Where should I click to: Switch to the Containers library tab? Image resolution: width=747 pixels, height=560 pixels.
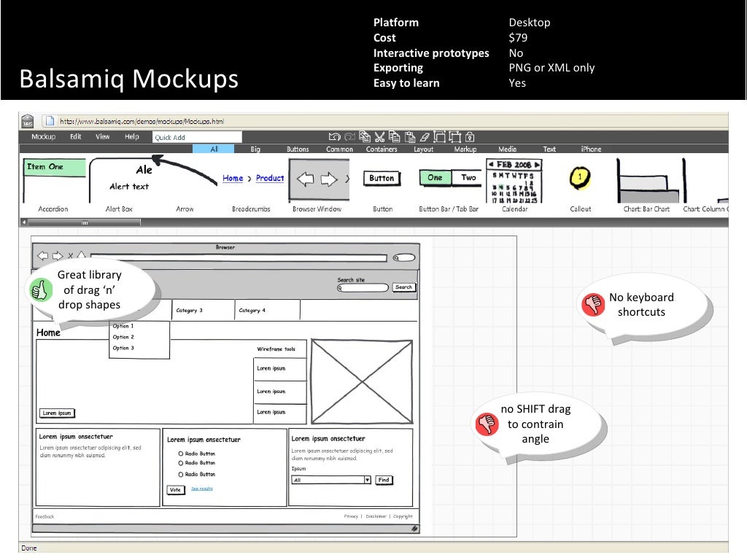point(382,149)
